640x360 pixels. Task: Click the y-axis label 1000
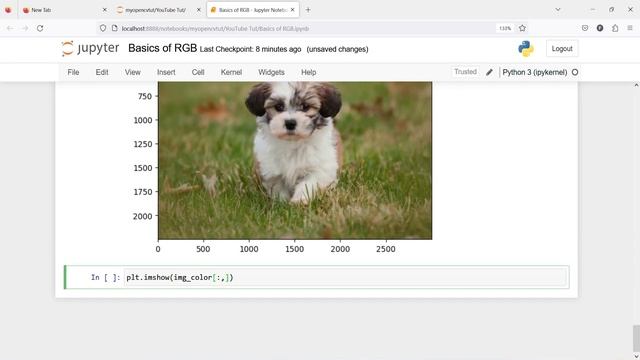[x=142, y=120]
